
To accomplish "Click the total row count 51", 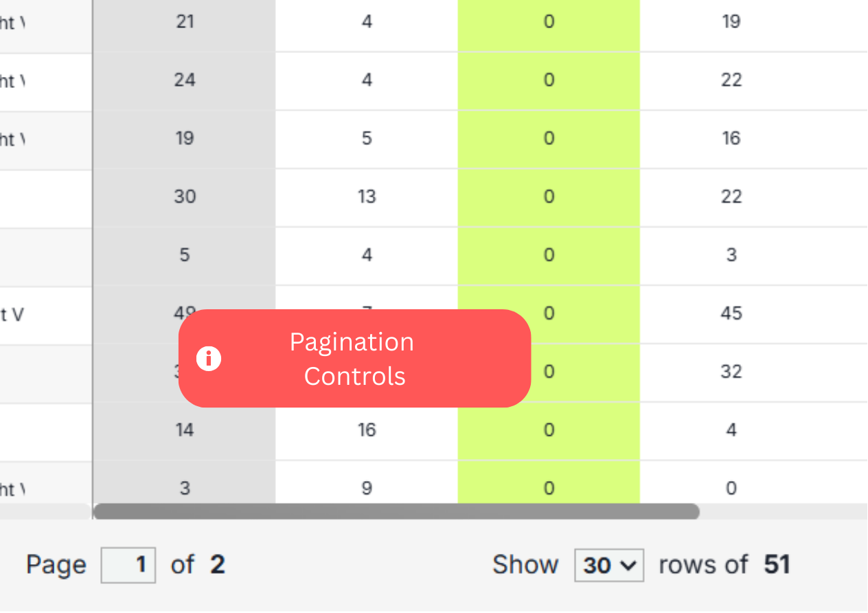I will pyautogui.click(x=777, y=565).
